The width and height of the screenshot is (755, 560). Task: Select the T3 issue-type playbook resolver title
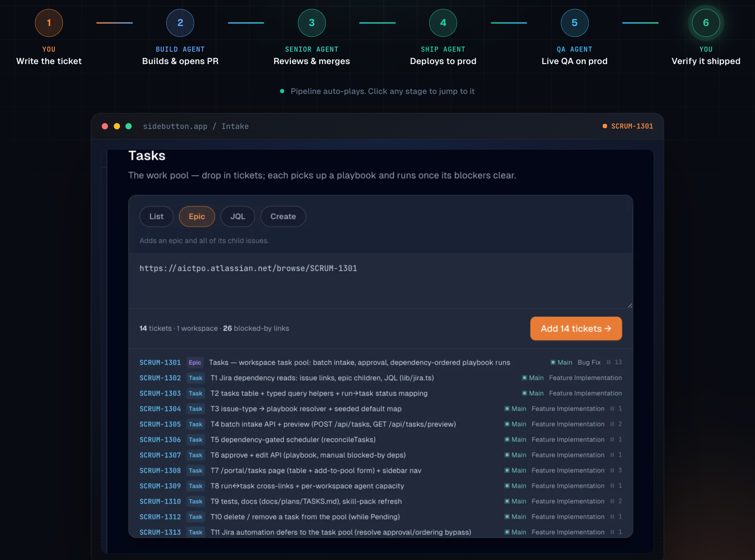click(x=306, y=409)
